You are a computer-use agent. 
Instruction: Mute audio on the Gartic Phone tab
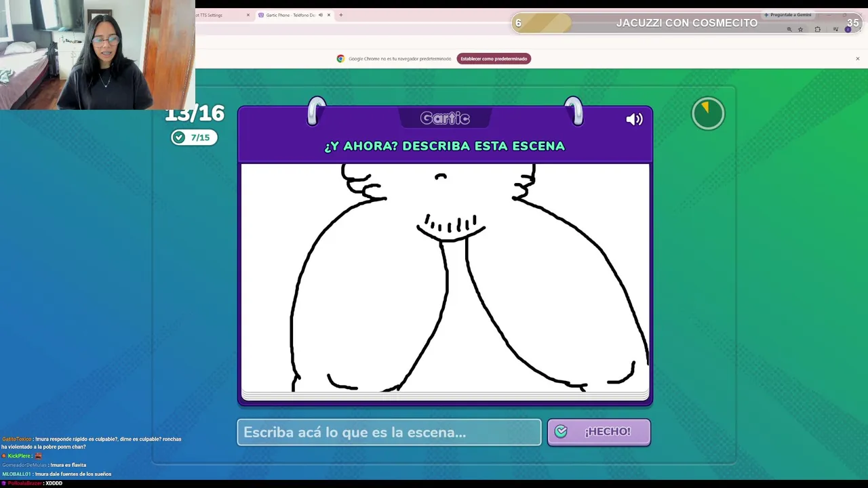pyautogui.click(x=320, y=15)
